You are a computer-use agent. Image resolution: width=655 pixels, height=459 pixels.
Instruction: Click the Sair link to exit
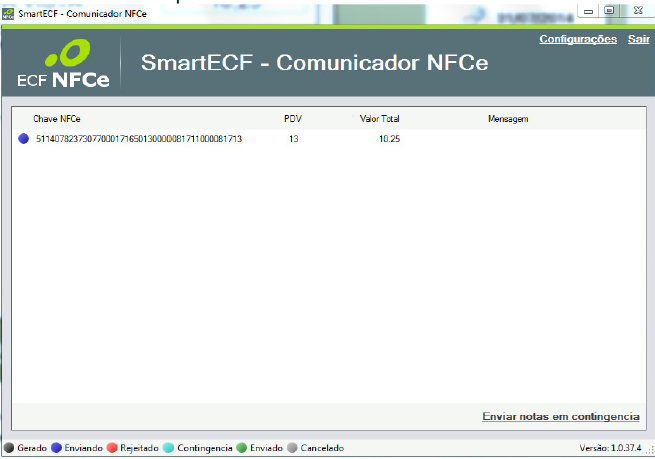point(638,39)
